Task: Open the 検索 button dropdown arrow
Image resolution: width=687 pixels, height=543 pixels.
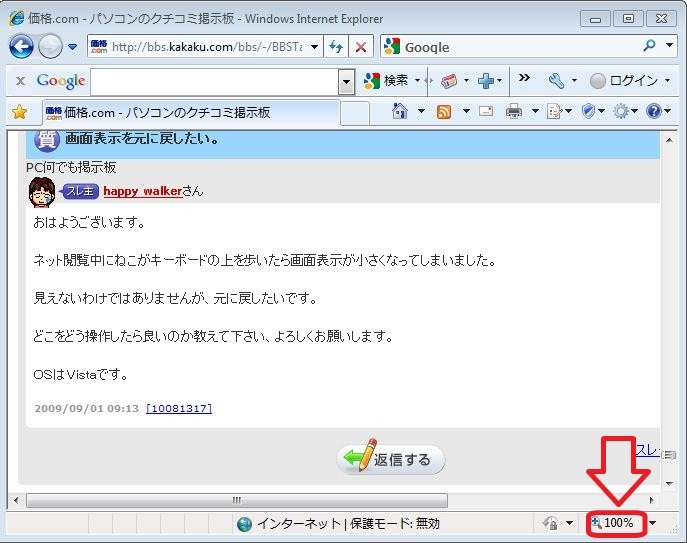Action: (417, 81)
